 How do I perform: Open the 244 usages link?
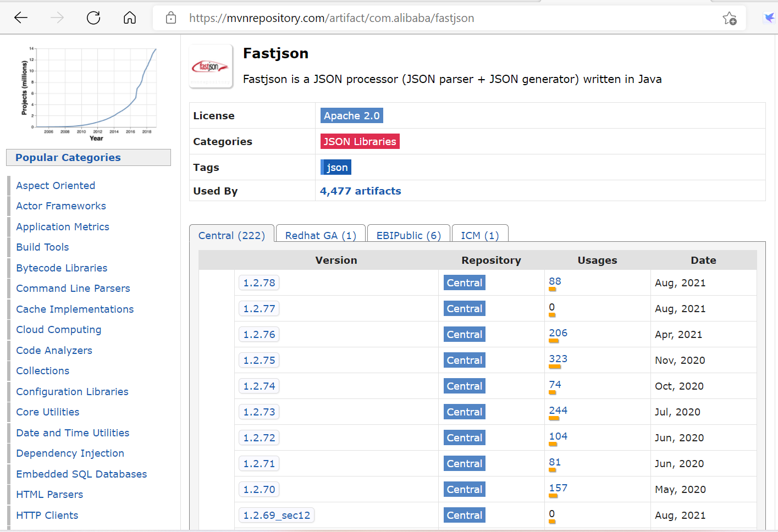click(558, 411)
